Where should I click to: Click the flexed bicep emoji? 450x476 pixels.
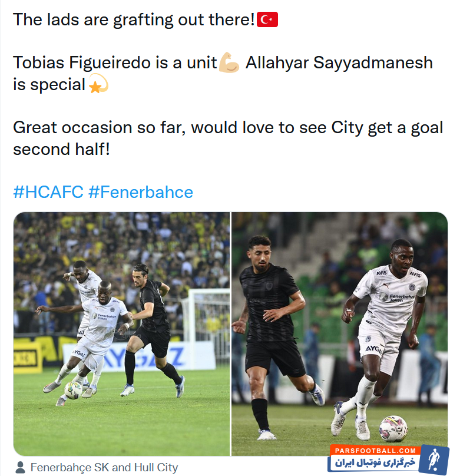coord(229,62)
